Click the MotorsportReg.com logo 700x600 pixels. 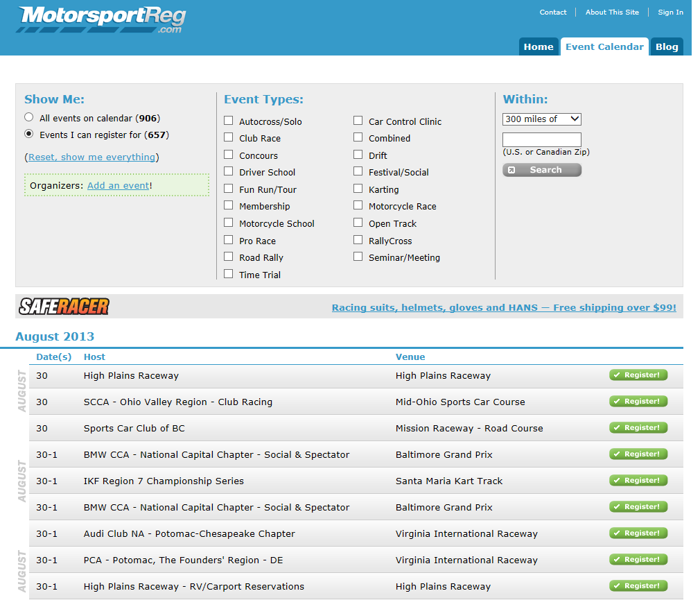[101, 19]
